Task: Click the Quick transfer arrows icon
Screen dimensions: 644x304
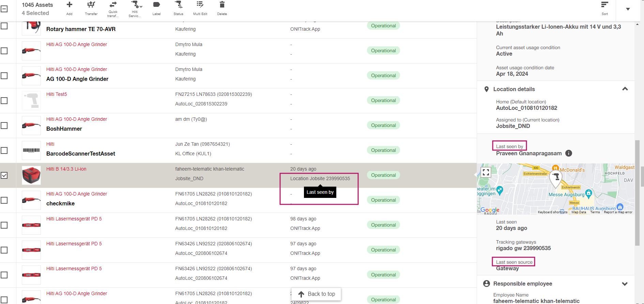Action: coord(113,5)
